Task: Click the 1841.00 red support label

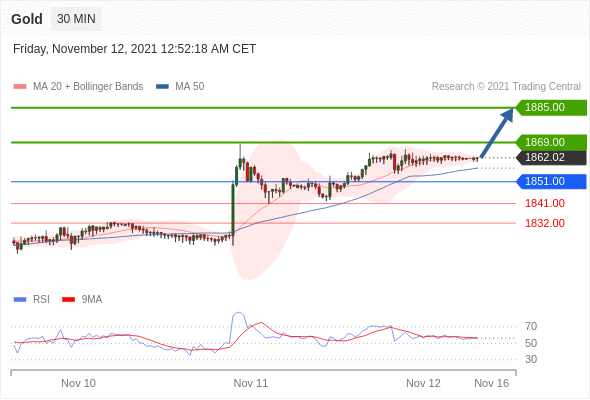Action: 545,204
